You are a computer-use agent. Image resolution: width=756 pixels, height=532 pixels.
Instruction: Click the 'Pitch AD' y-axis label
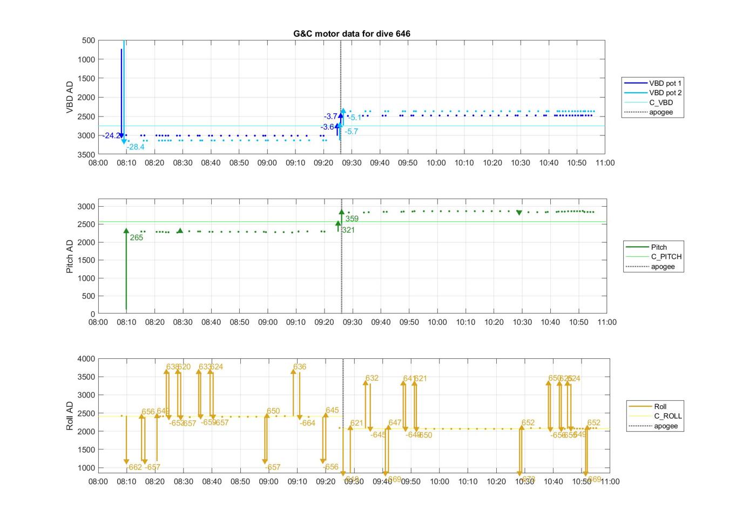70,256
